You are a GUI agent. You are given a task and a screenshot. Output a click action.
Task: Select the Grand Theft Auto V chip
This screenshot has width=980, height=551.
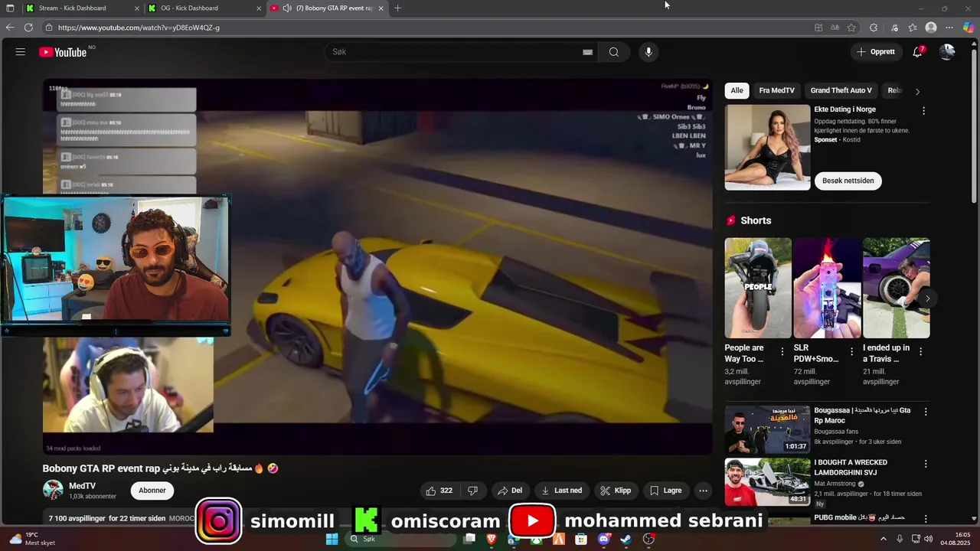(x=841, y=90)
